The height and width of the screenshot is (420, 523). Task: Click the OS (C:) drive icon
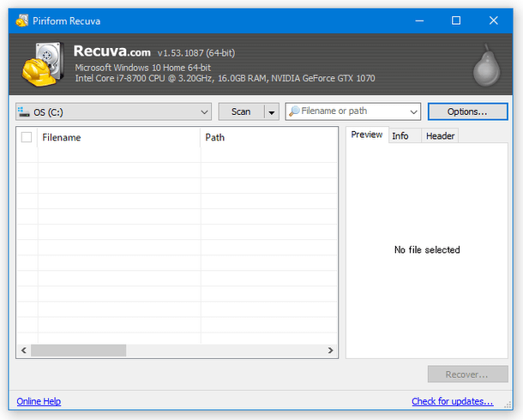point(24,112)
